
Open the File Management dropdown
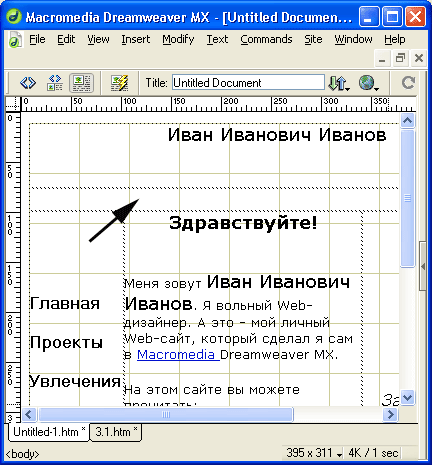pos(339,83)
